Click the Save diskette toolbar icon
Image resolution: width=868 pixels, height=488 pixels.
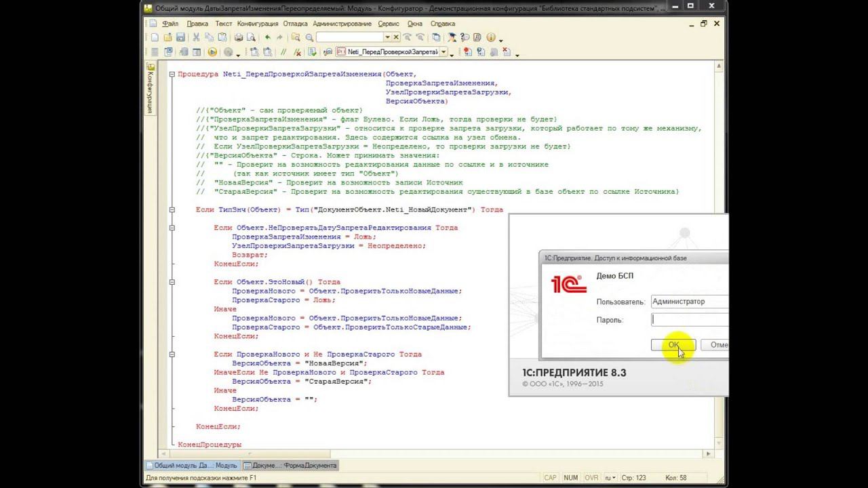point(180,37)
